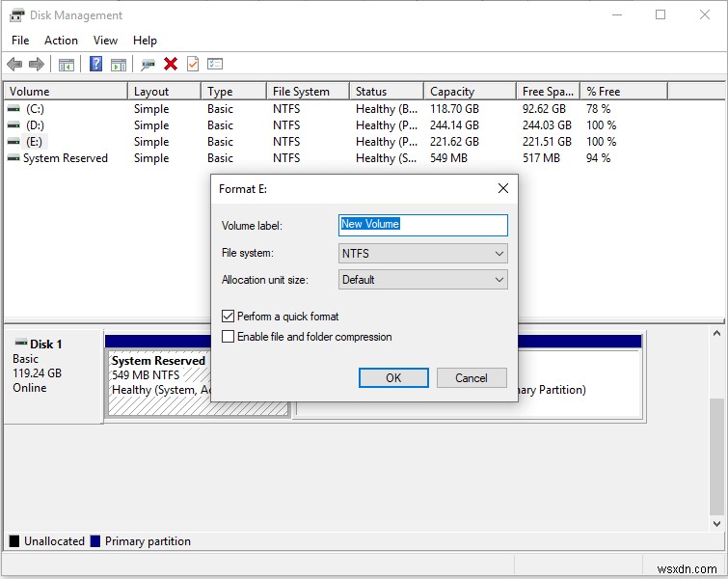The height and width of the screenshot is (579, 728).
Task: Click the red X delete toolbar icon
Action: (x=171, y=64)
